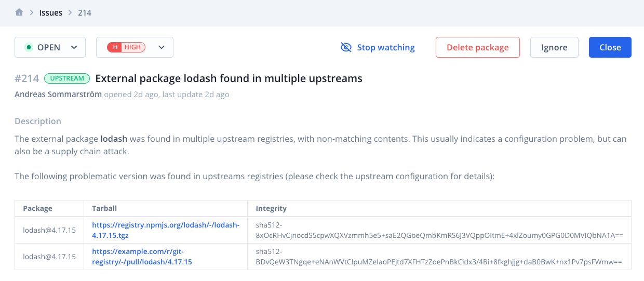Stop watching this issue
The height and width of the screenshot is (281, 644).
click(378, 47)
